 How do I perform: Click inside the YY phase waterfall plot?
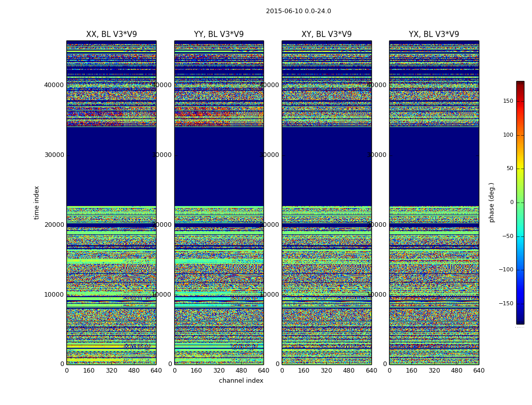tap(219, 202)
